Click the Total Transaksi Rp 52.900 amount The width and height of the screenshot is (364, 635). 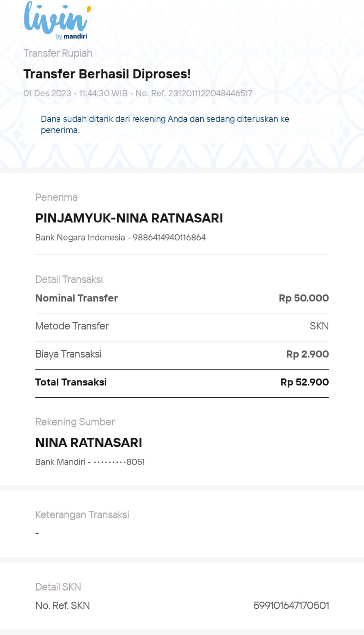tap(304, 382)
